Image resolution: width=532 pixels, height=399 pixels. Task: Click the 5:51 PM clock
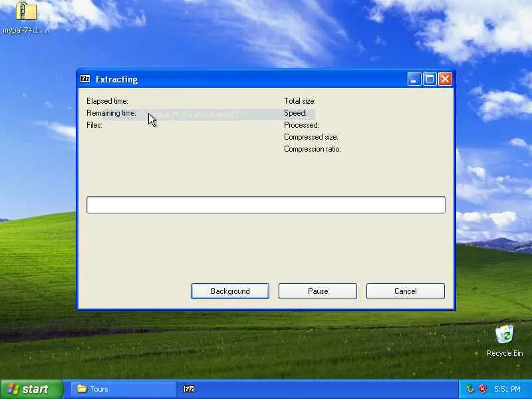point(507,389)
